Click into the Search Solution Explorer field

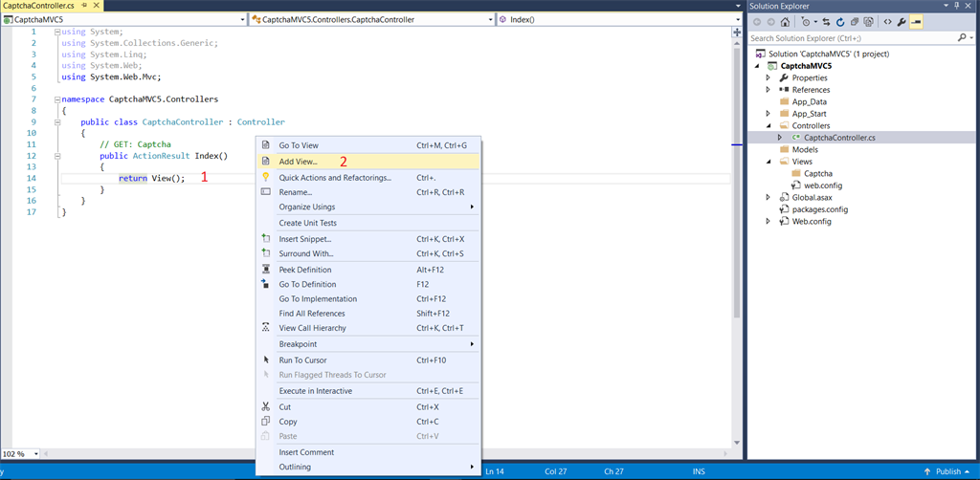(853, 38)
